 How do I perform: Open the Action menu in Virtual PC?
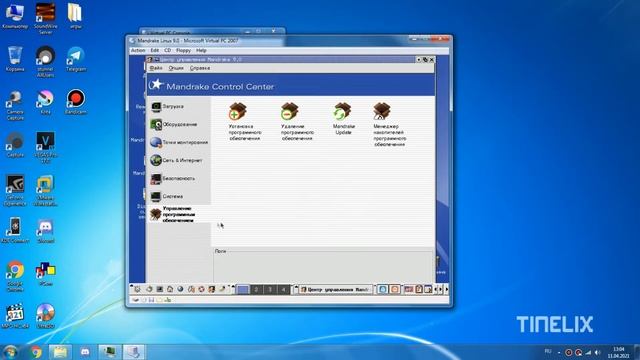(138, 51)
